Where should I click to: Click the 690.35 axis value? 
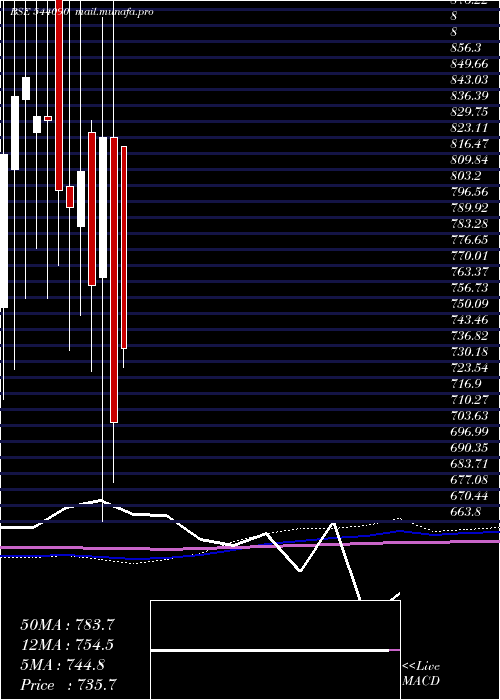click(469, 448)
